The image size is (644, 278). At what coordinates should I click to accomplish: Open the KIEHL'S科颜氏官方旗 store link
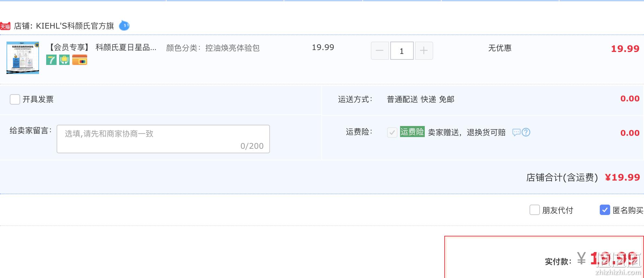pos(75,26)
